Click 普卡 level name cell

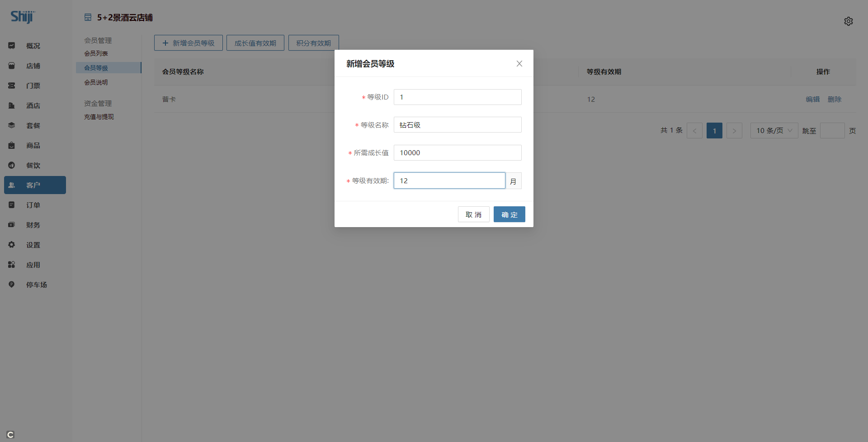[x=169, y=100]
